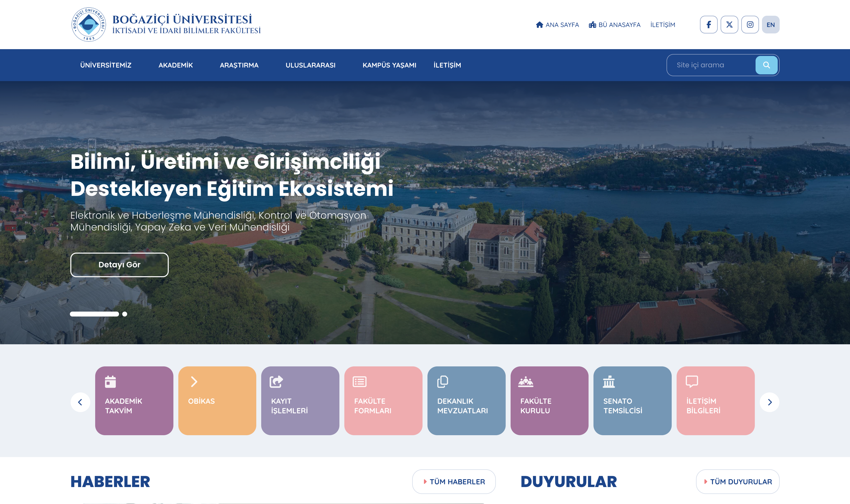Open the X (Twitter) social icon
850x504 pixels.
coord(729,25)
